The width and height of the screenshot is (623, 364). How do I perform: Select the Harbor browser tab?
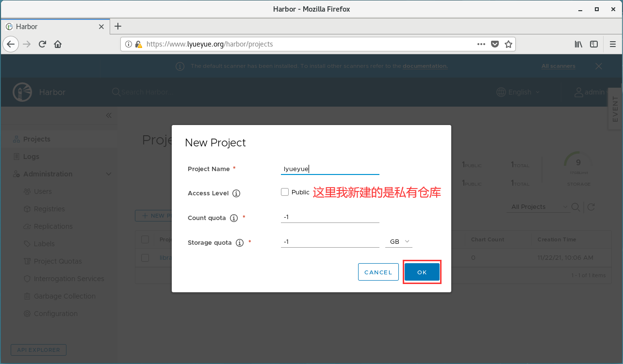pyautogui.click(x=55, y=27)
